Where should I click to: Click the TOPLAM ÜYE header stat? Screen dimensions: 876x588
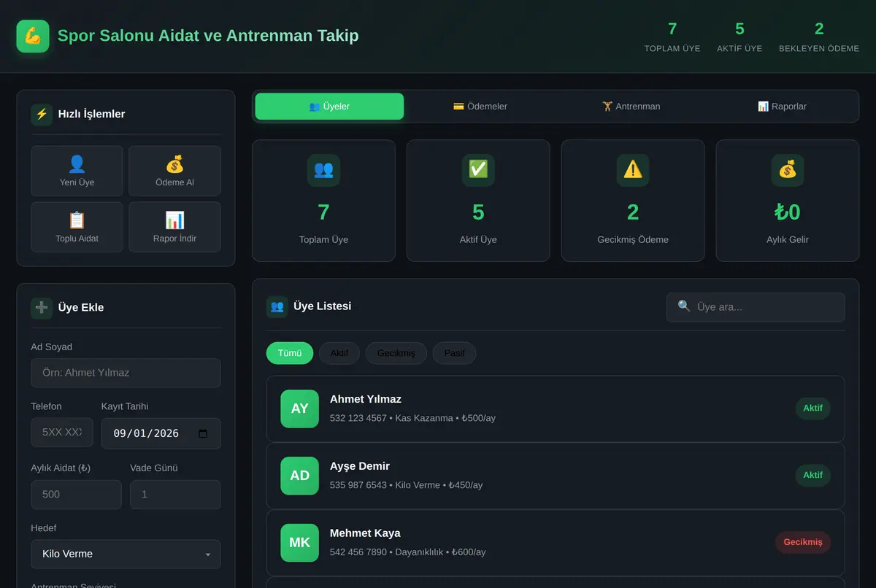[x=672, y=36]
